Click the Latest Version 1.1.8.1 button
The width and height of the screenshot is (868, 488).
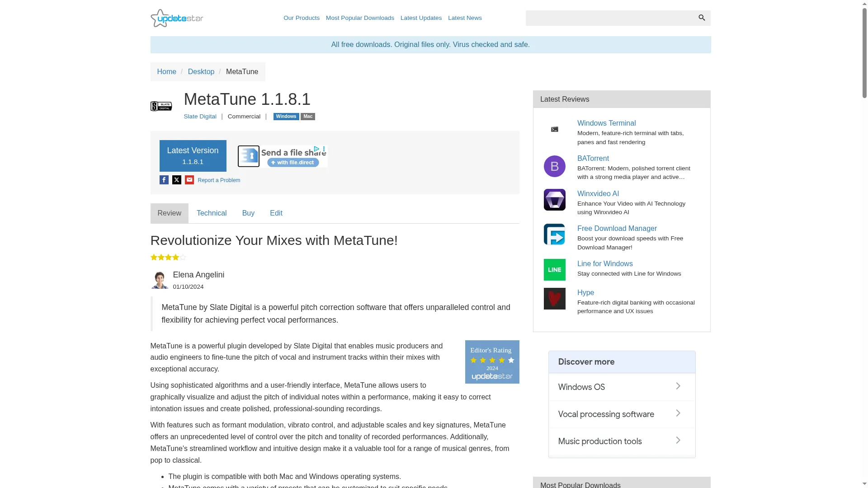point(193,156)
